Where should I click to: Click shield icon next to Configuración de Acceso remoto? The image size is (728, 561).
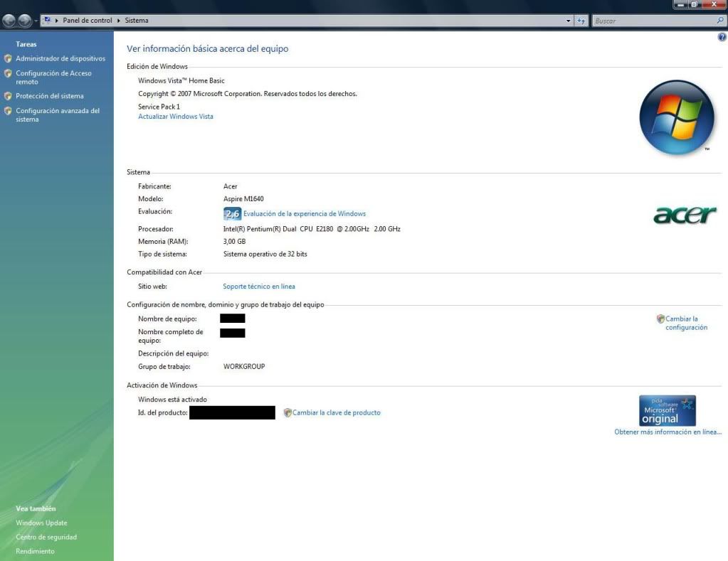pyautogui.click(x=8, y=73)
